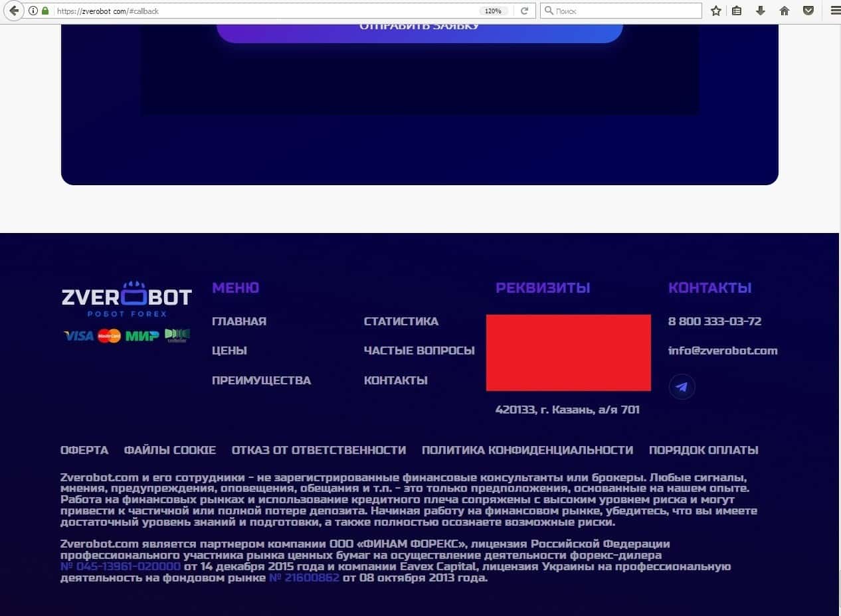The image size is (841, 616).
Task: Click the МЕНЮ footer heading
Action: 235,287
